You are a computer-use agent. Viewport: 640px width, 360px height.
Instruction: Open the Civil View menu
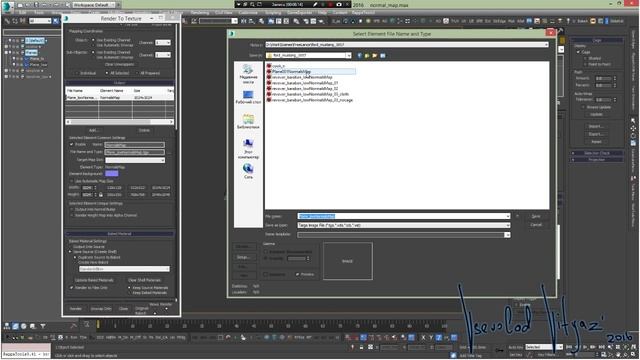[x=223, y=13]
